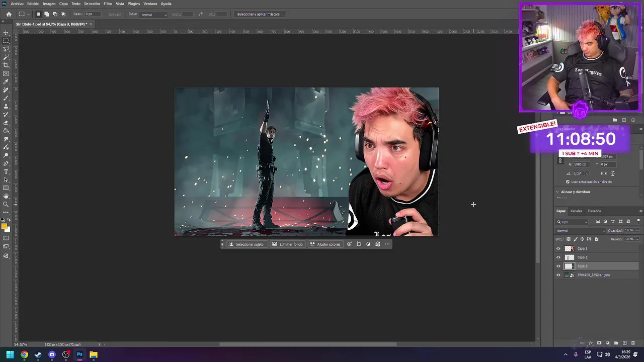
Task: Switch to the Trazados tab
Action: tap(594, 211)
